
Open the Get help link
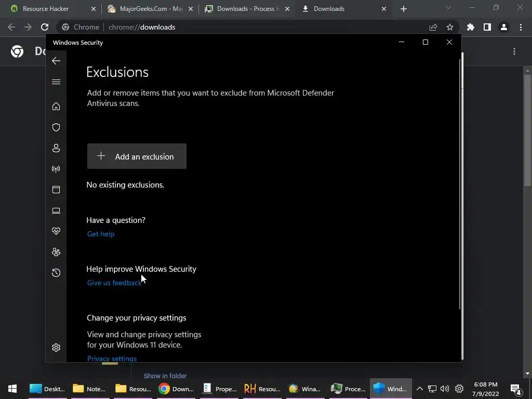(101, 234)
